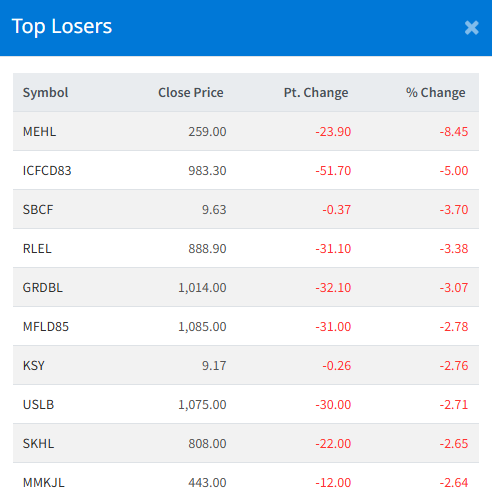Close the Top Losers panel
The width and height of the screenshot is (492, 496).
click(471, 28)
